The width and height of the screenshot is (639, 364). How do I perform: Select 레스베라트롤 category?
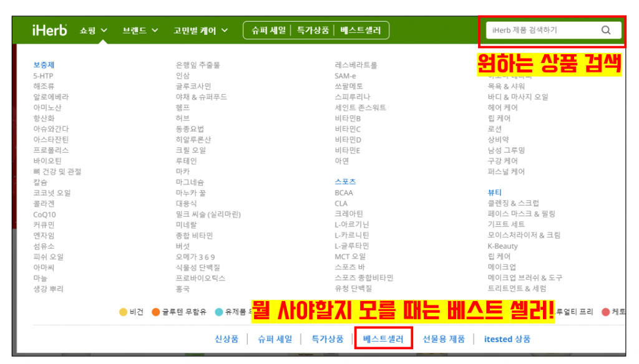[356, 65]
